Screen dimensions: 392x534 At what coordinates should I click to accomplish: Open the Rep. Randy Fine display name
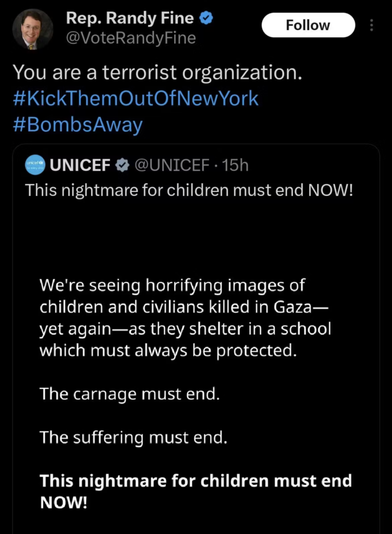coord(130,18)
